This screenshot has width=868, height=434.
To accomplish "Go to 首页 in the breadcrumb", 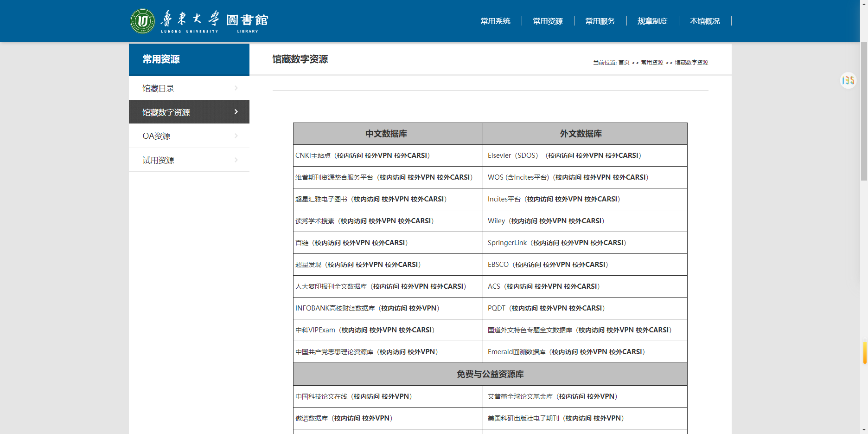I will (624, 63).
